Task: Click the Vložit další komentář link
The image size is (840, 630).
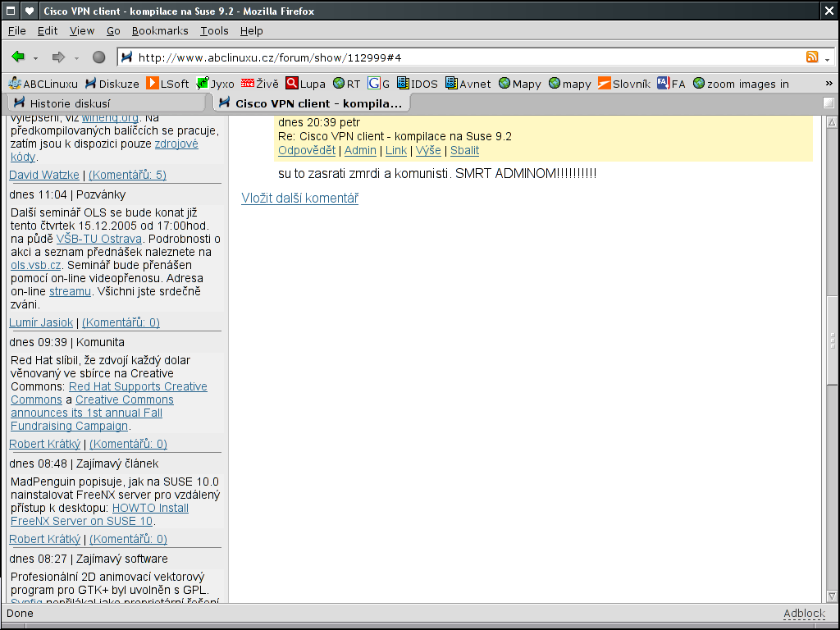Action: (x=299, y=198)
